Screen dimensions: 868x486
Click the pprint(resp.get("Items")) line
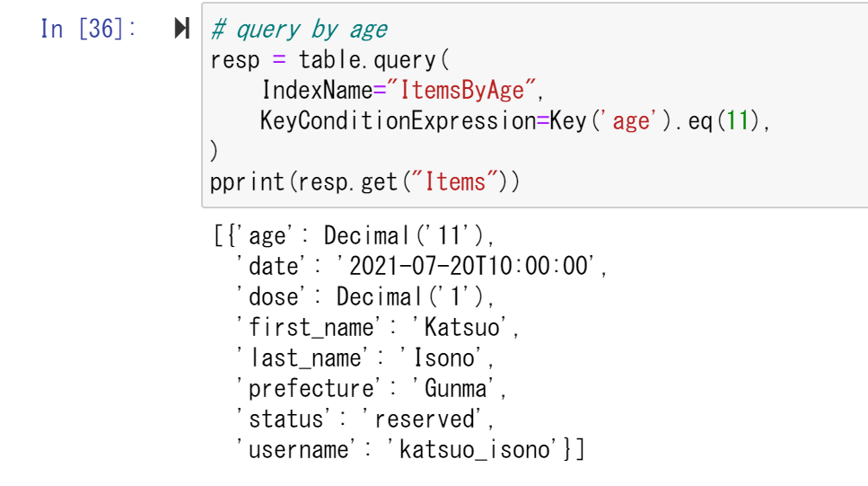tap(364, 181)
